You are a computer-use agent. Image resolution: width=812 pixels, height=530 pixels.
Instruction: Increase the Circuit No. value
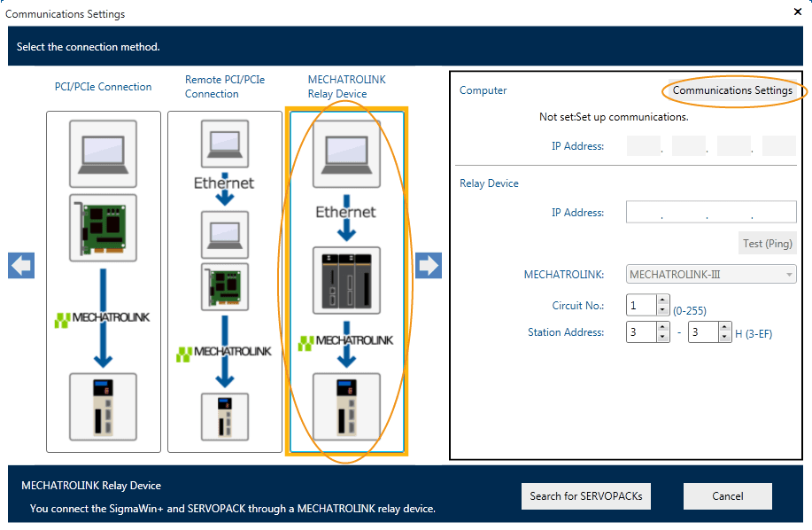point(663,300)
